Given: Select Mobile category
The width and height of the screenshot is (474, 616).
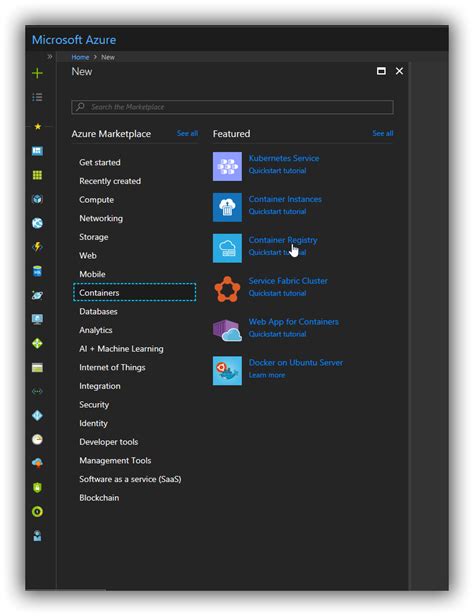Looking at the screenshot, I should point(92,274).
